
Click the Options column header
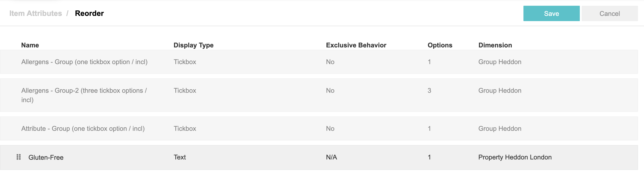[x=440, y=45]
